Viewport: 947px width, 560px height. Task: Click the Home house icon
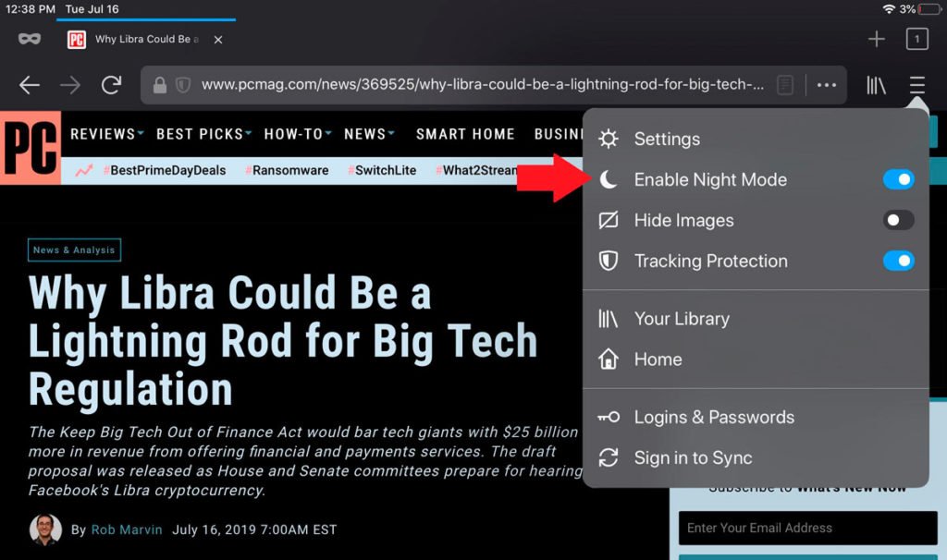tap(609, 359)
